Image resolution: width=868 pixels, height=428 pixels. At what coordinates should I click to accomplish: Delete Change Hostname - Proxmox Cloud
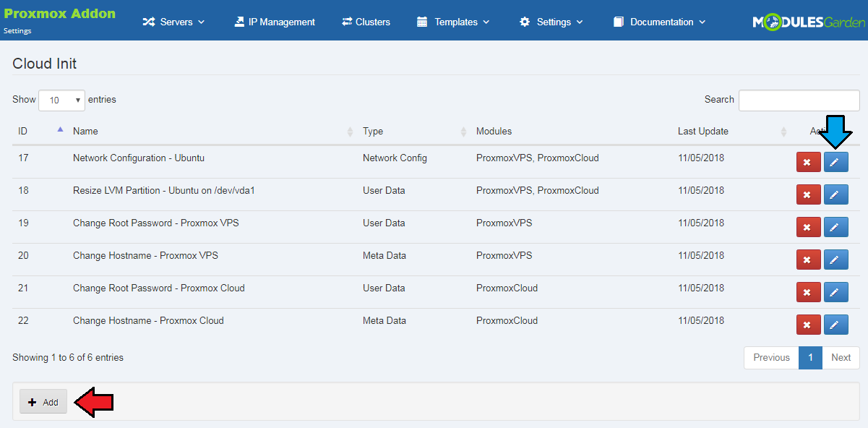click(807, 325)
